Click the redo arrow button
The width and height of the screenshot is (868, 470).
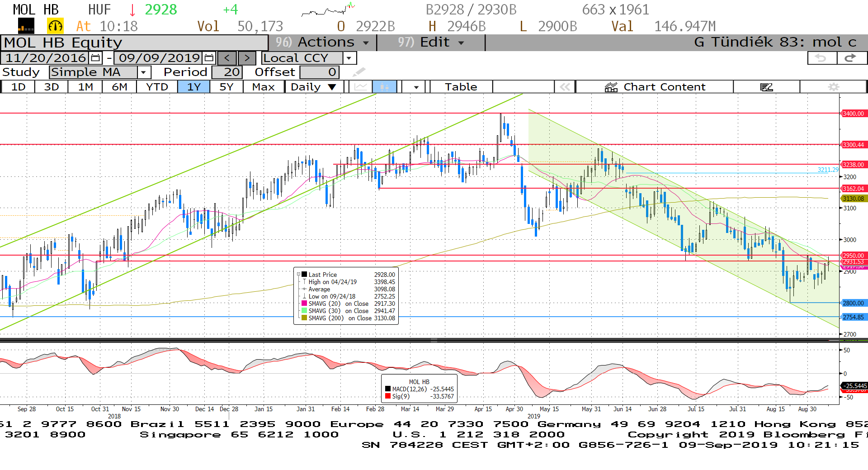(x=852, y=58)
